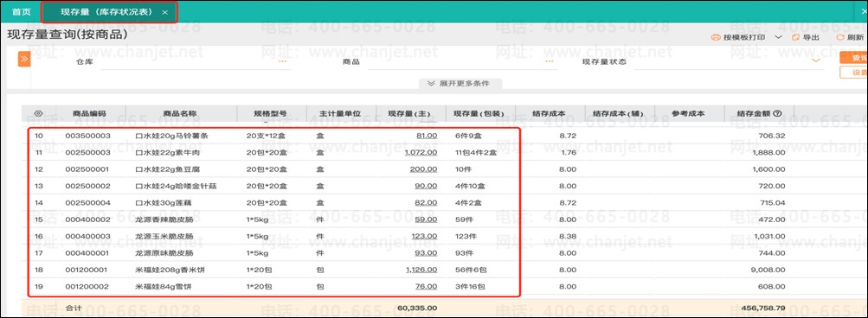Sort by 商品名称 column header
This screenshot has width=868, height=318.
point(180,113)
